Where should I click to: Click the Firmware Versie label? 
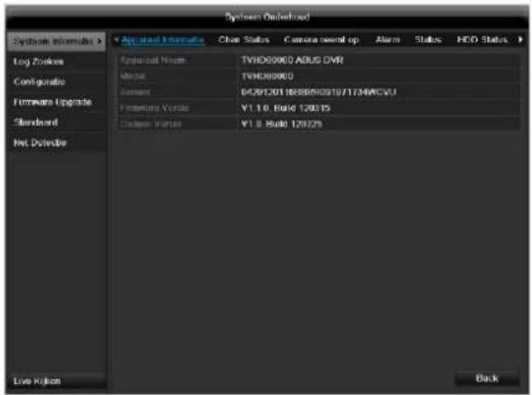click(154, 108)
